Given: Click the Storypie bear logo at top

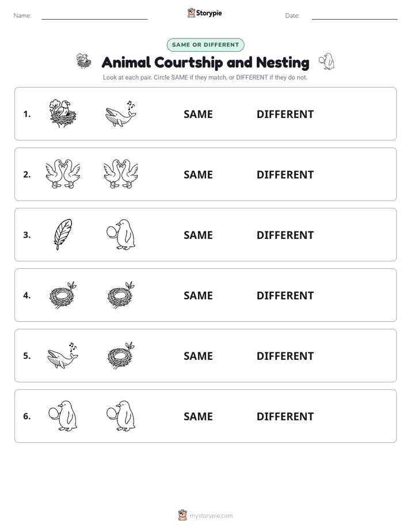Looking at the screenshot, I should (191, 13).
